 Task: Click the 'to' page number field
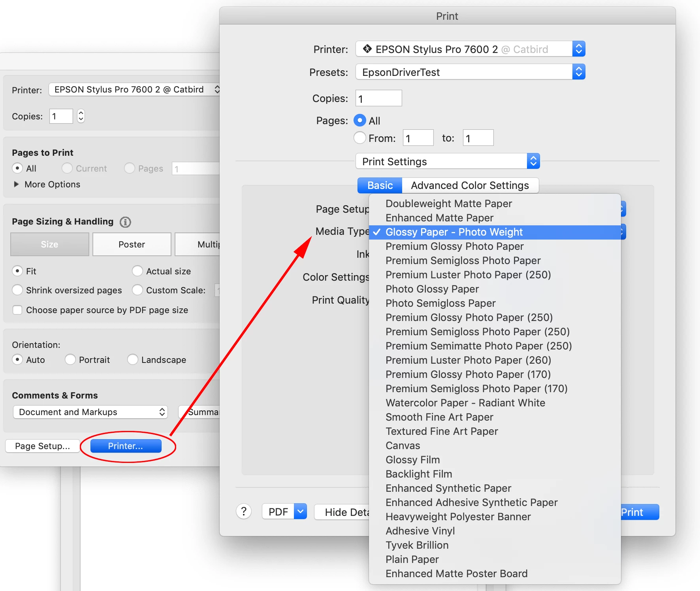coord(478,138)
